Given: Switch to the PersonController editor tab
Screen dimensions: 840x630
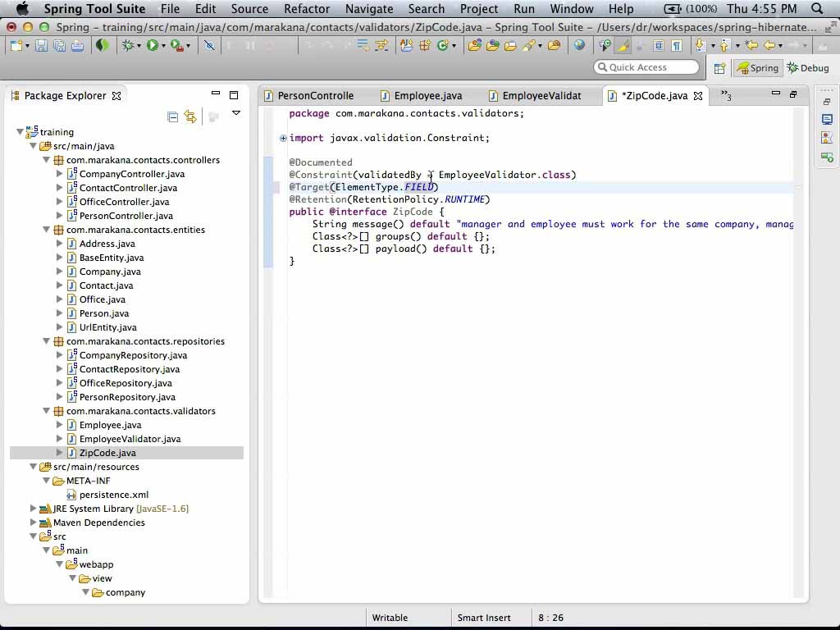Looking at the screenshot, I should (x=309, y=95).
